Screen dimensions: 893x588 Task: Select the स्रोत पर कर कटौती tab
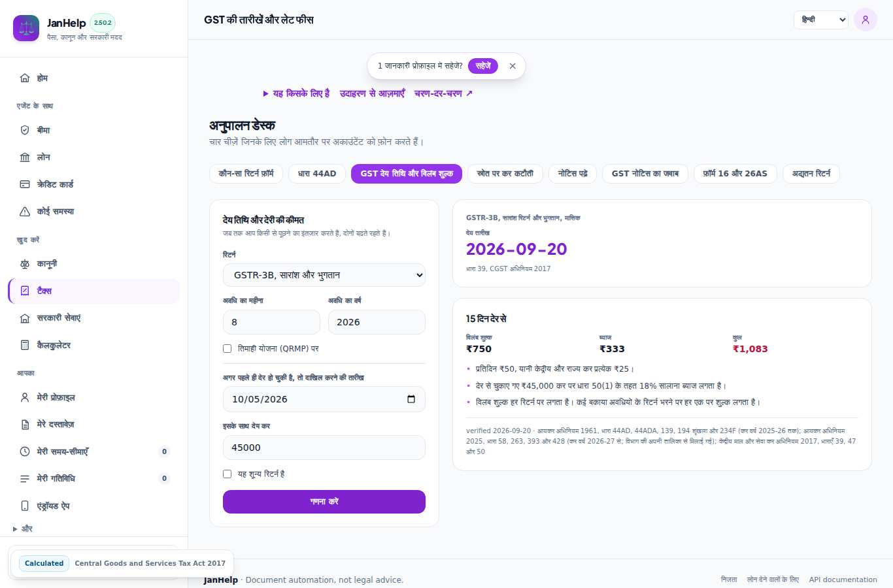tap(505, 174)
